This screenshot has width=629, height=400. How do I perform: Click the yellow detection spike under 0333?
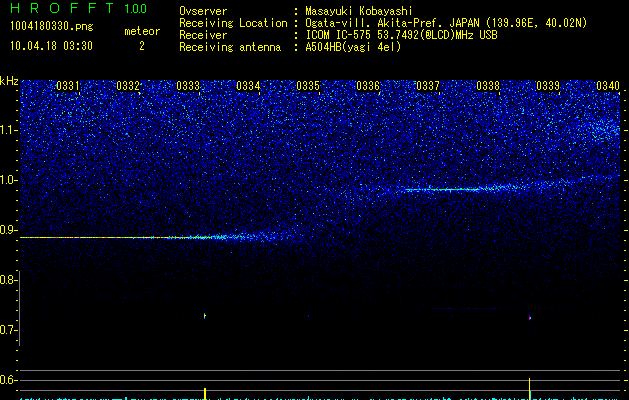(205, 394)
